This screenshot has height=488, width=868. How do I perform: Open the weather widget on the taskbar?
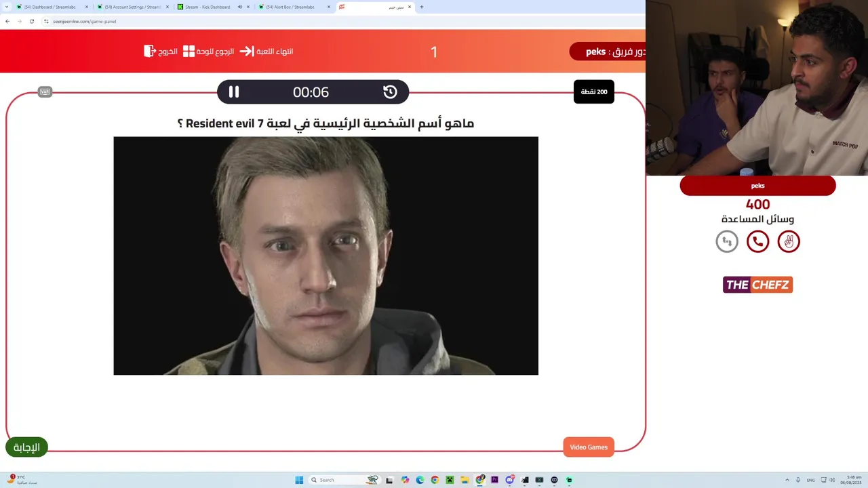[x=22, y=480]
